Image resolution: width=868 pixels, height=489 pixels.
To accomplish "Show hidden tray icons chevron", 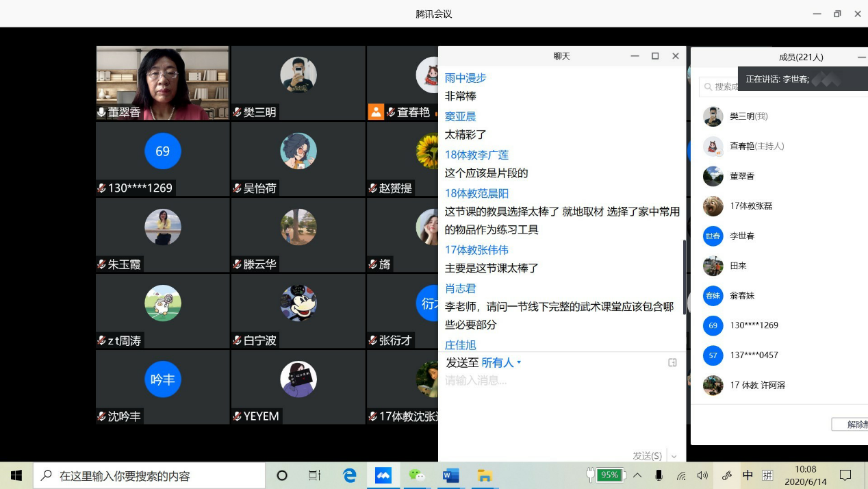I will point(637,475).
